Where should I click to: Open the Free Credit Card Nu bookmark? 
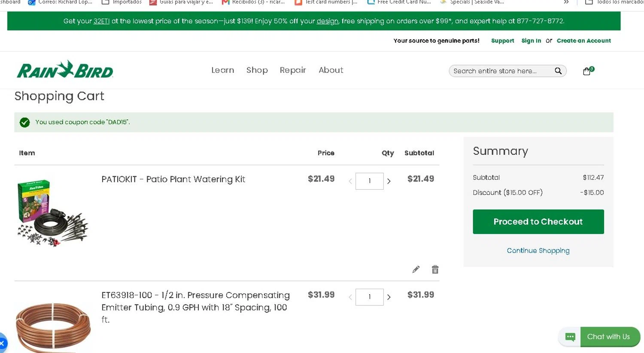point(399,2)
